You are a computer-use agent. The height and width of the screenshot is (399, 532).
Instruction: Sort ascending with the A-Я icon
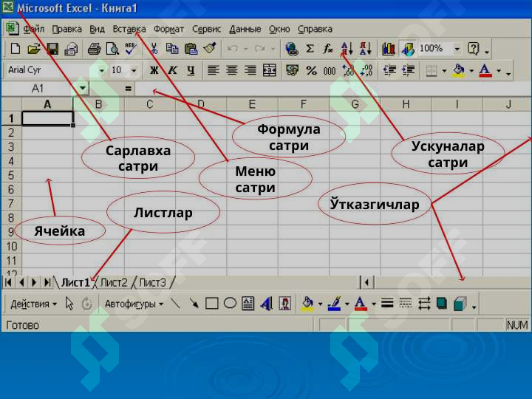[x=347, y=49]
